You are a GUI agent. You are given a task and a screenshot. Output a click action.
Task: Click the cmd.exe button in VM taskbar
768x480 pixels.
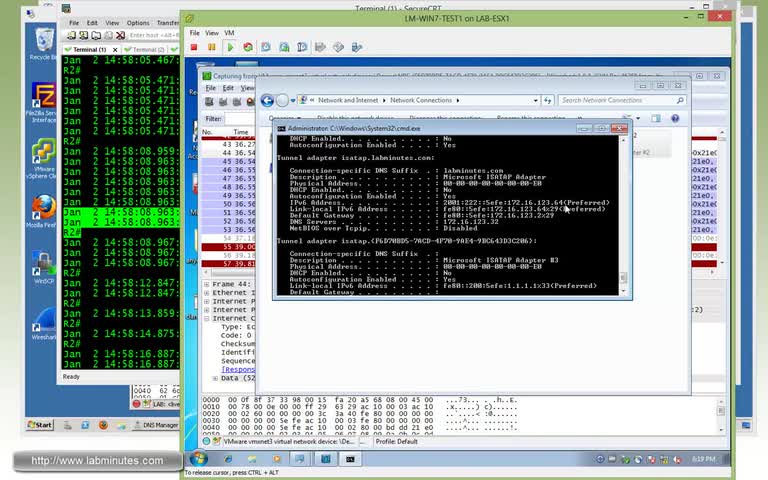tap(350, 459)
